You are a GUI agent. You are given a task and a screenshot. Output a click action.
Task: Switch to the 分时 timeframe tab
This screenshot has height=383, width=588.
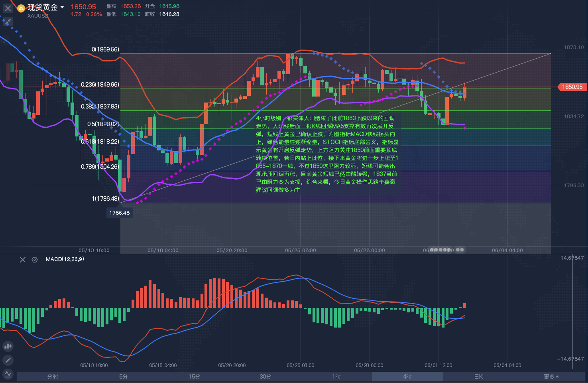pyautogui.click(x=53, y=377)
